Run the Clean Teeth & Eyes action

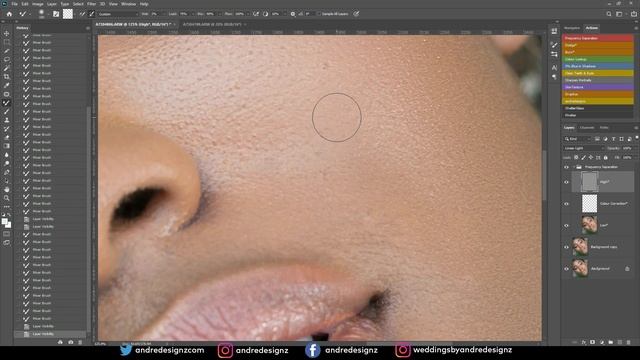(598, 73)
